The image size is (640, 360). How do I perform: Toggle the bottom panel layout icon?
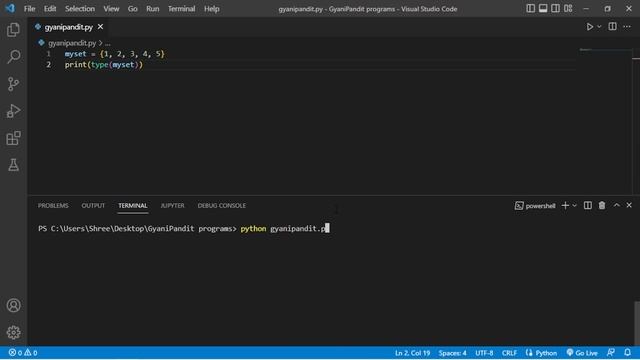[543, 8]
